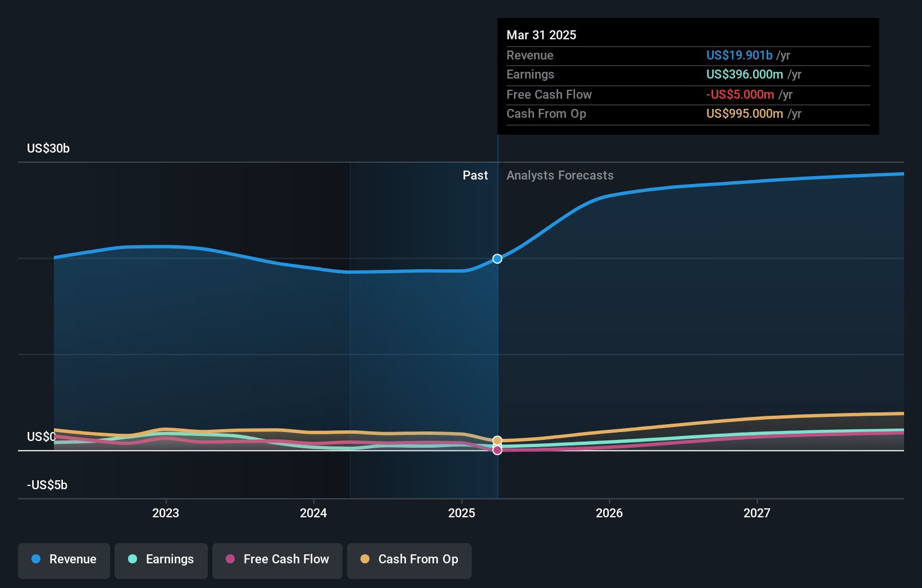Click the Revenue data point marker
This screenshot has height=588, width=922.
point(497,259)
